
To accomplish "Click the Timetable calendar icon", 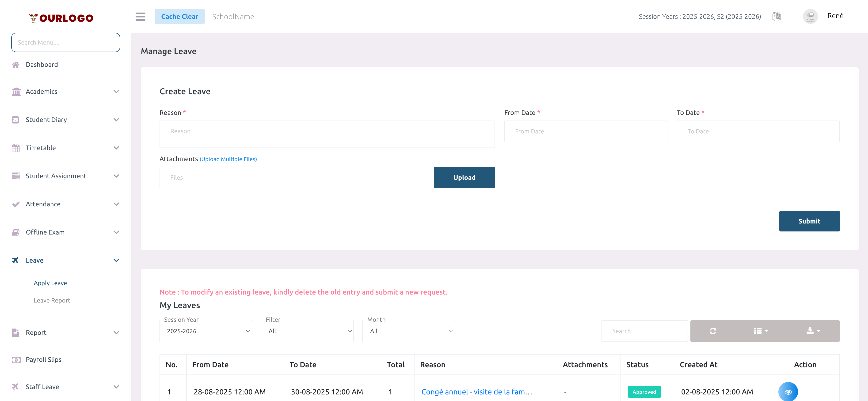I will 15,148.
